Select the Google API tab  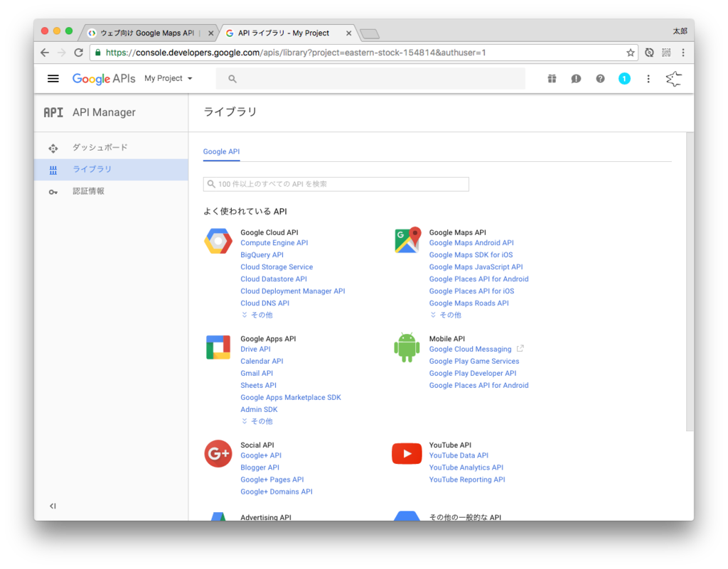pyautogui.click(x=222, y=151)
